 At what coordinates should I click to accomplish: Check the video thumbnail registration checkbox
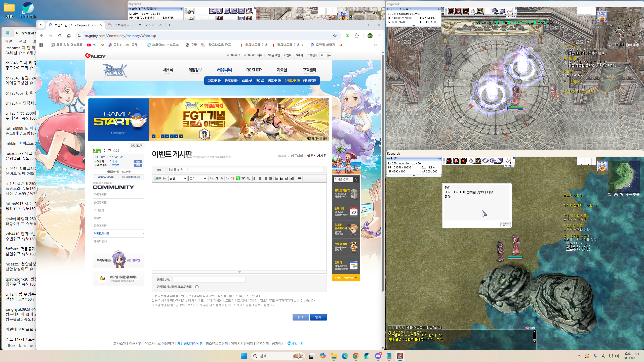(x=197, y=287)
